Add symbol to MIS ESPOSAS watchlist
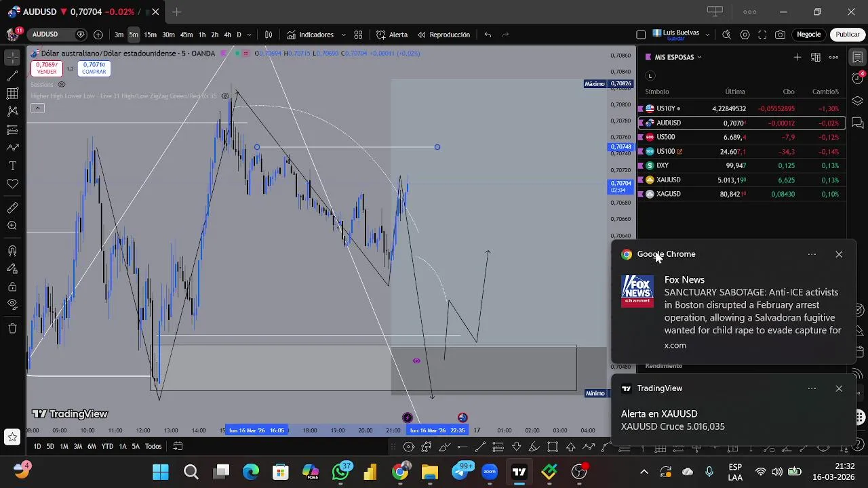This screenshot has width=868, height=488. (797, 57)
